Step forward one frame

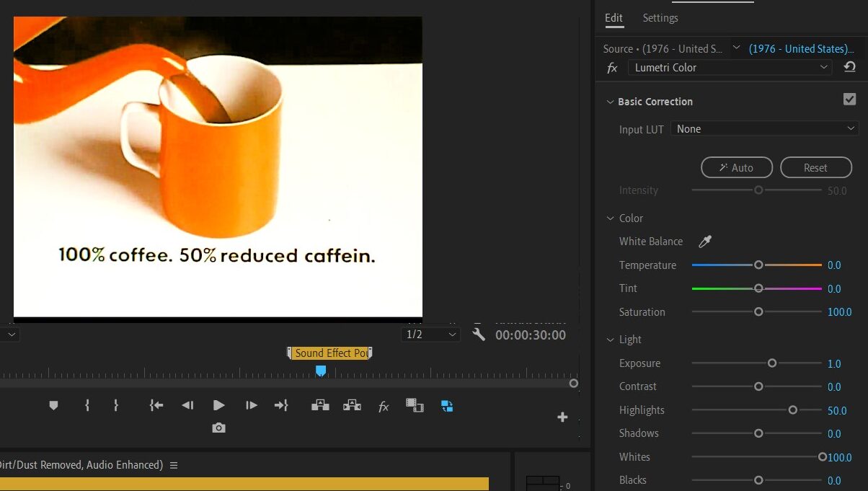[251, 406]
